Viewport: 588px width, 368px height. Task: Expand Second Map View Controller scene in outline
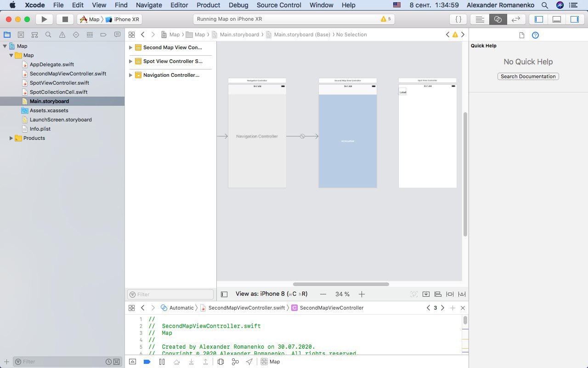(130, 47)
